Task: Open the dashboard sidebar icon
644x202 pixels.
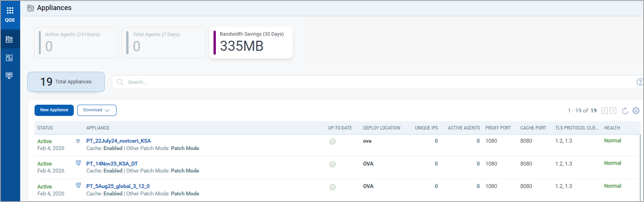Action: point(9,58)
